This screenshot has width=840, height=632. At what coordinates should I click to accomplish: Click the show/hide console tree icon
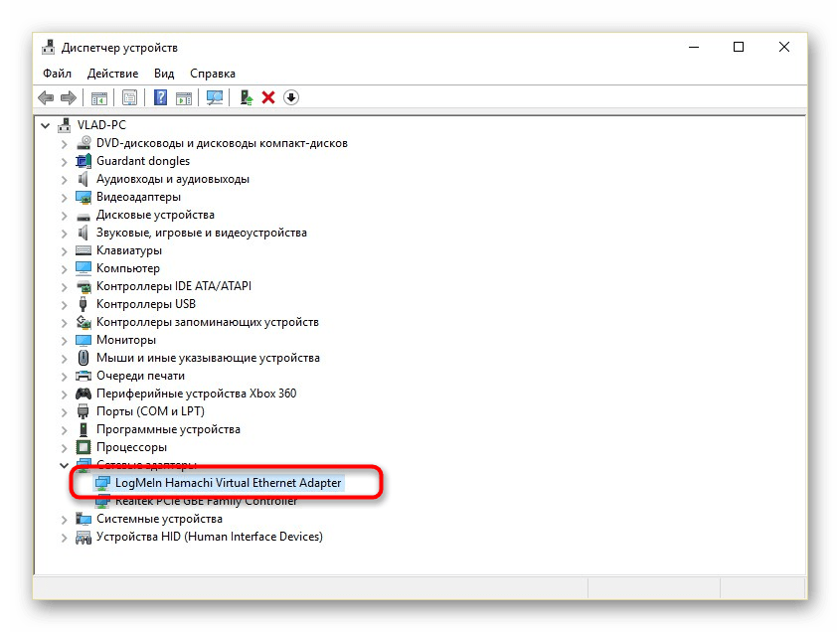point(98,97)
